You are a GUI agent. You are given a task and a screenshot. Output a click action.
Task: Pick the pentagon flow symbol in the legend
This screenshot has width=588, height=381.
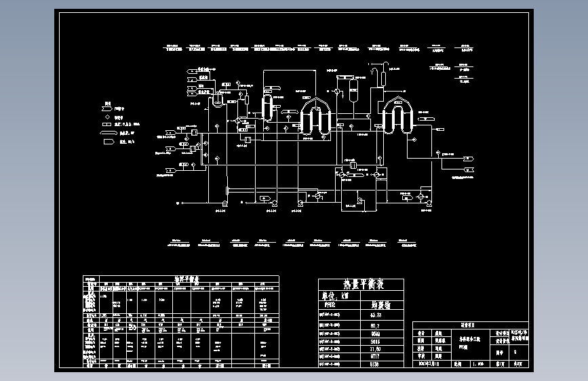click(109, 142)
